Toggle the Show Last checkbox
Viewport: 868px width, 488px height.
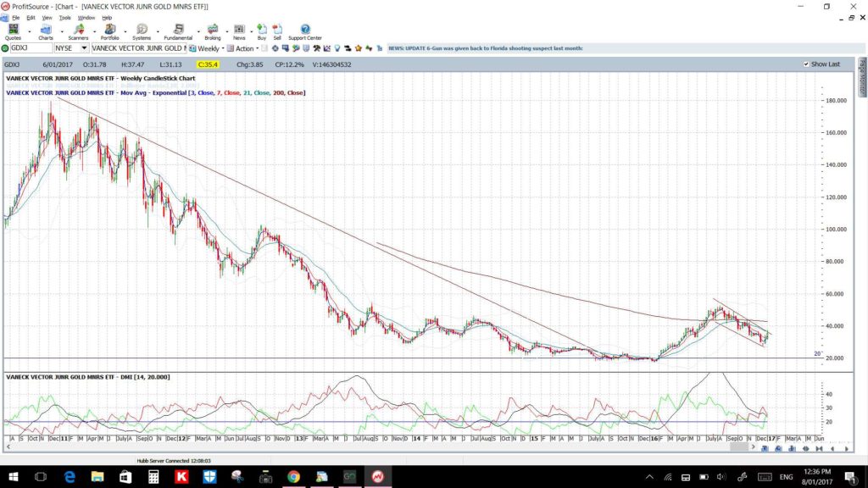point(806,64)
